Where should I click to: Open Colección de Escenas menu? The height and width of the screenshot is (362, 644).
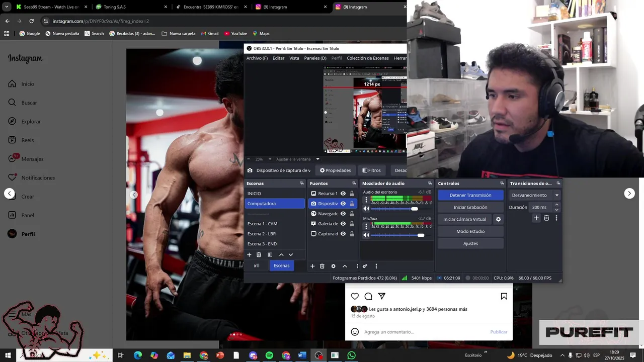coord(368,58)
